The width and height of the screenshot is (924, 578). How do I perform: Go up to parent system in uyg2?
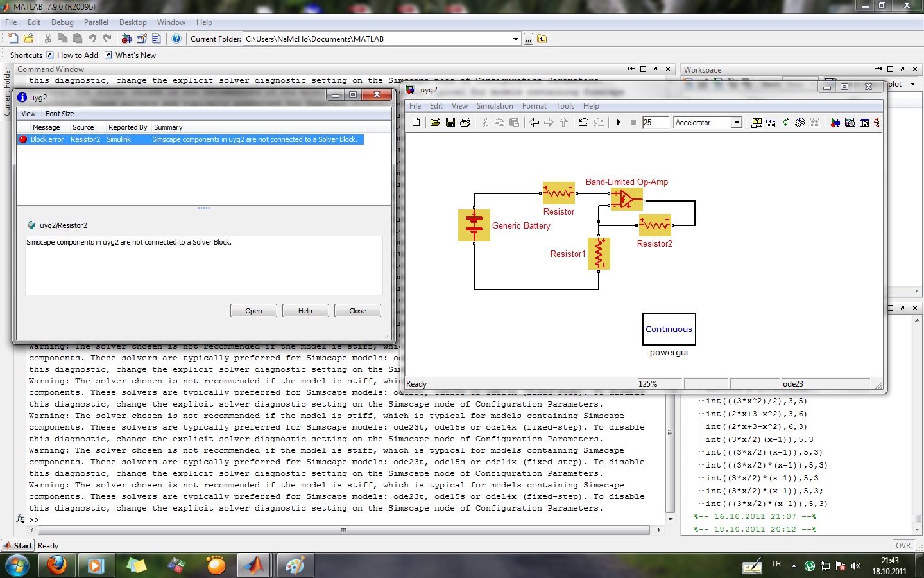point(563,122)
